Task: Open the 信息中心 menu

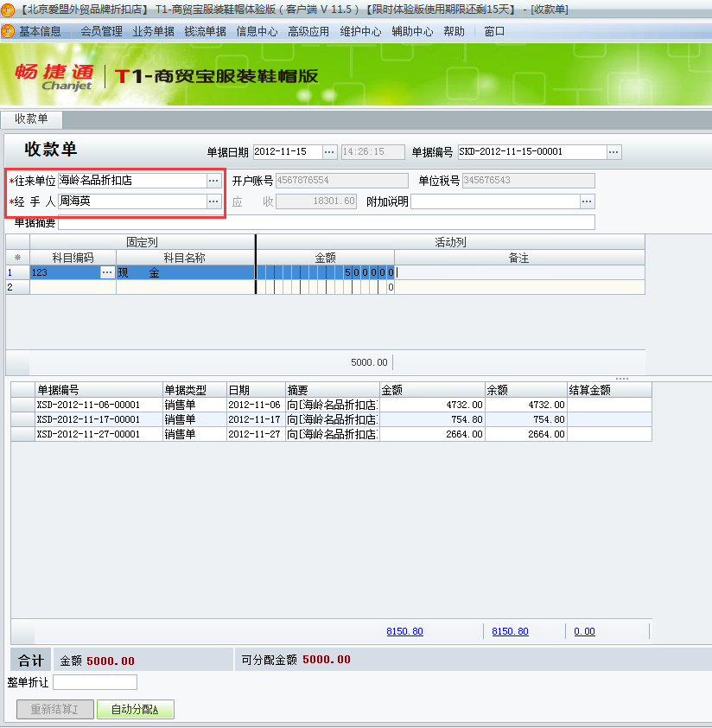Action: click(x=257, y=32)
